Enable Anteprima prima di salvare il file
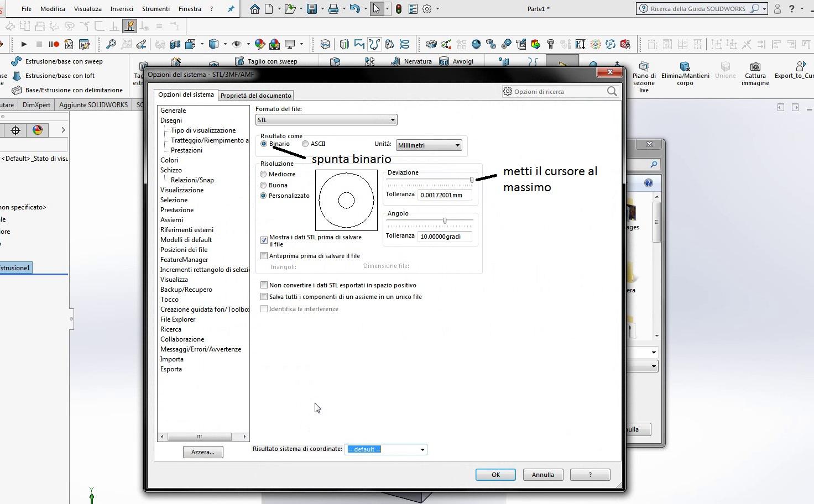Screen dimensions: 814x504 (264, 256)
